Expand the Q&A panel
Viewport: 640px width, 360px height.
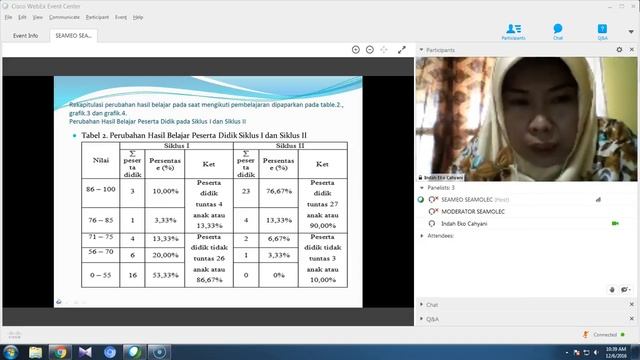(422, 319)
